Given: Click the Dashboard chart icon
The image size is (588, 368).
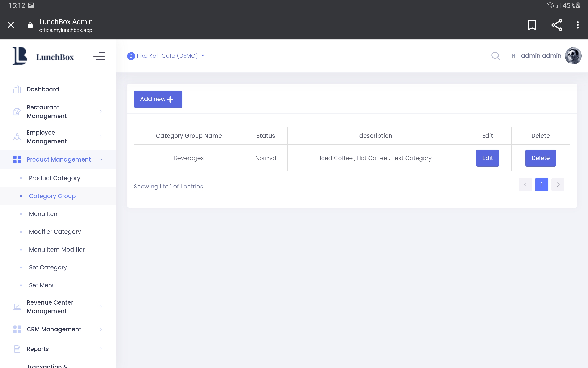Looking at the screenshot, I should tap(17, 89).
